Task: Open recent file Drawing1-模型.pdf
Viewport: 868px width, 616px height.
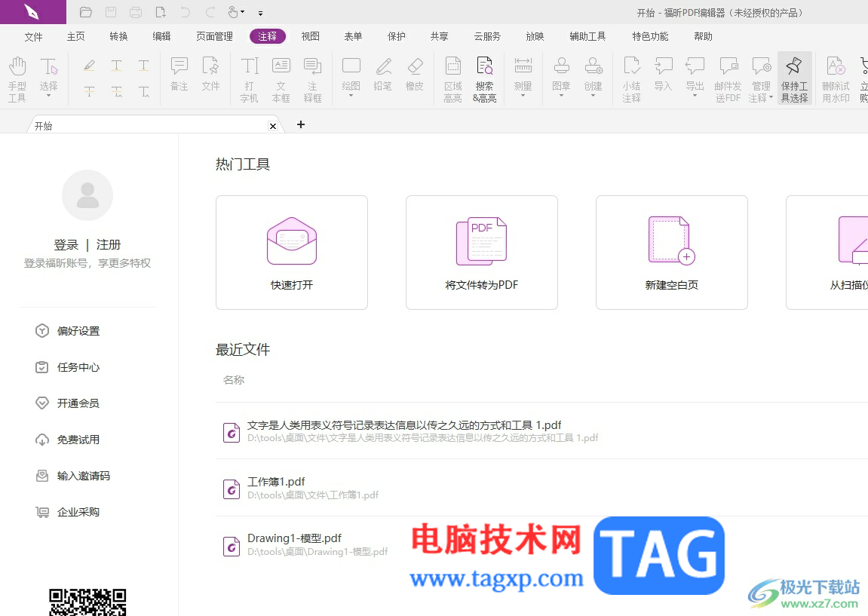Action: (541, 544)
